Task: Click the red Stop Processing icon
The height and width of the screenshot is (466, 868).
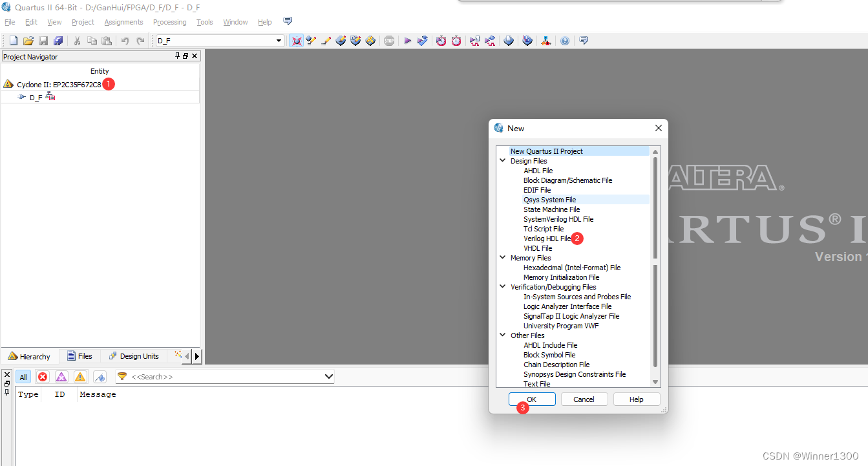Action: 389,41
